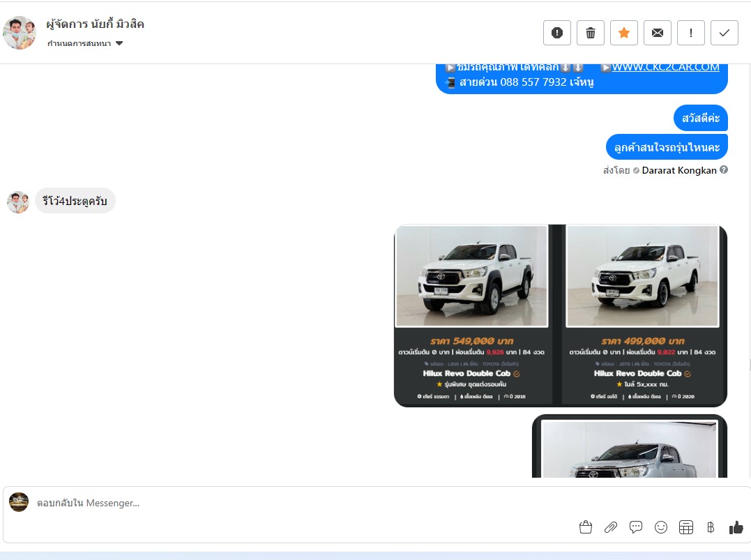This screenshot has height=560, width=751.
Task: Delete conversation using trash icon
Action: pyautogui.click(x=591, y=33)
